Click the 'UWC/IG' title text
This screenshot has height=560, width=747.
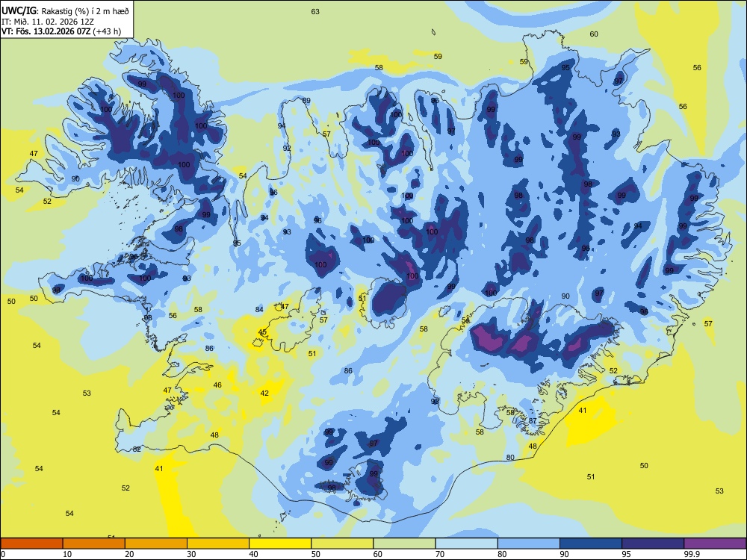tap(19, 11)
